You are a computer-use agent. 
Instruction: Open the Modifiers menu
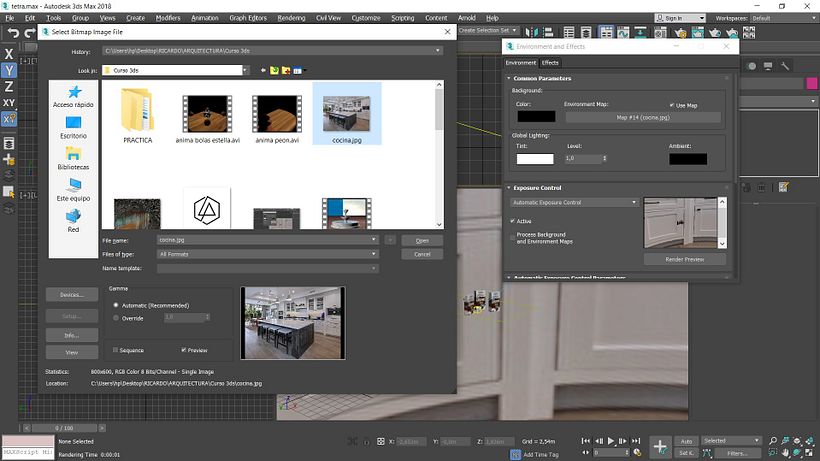tap(168, 18)
